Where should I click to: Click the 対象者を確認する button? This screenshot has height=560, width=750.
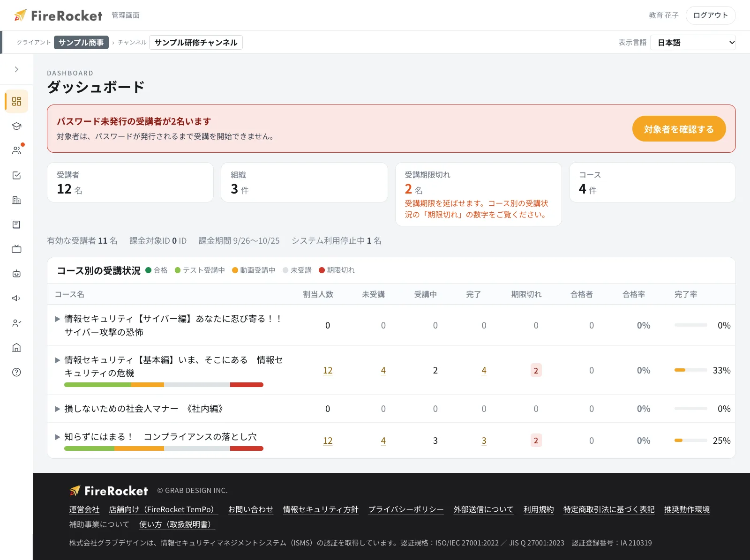pyautogui.click(x=679, y=129)
